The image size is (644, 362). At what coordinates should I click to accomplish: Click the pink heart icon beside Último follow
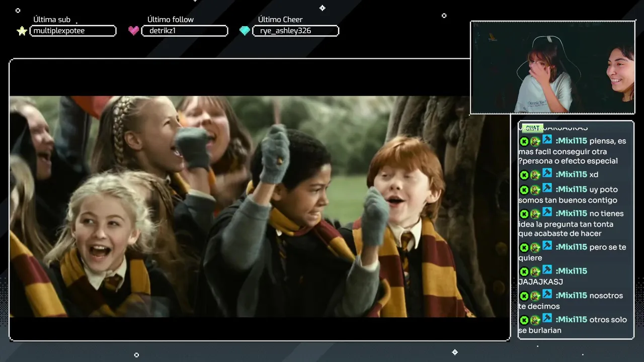133,31
